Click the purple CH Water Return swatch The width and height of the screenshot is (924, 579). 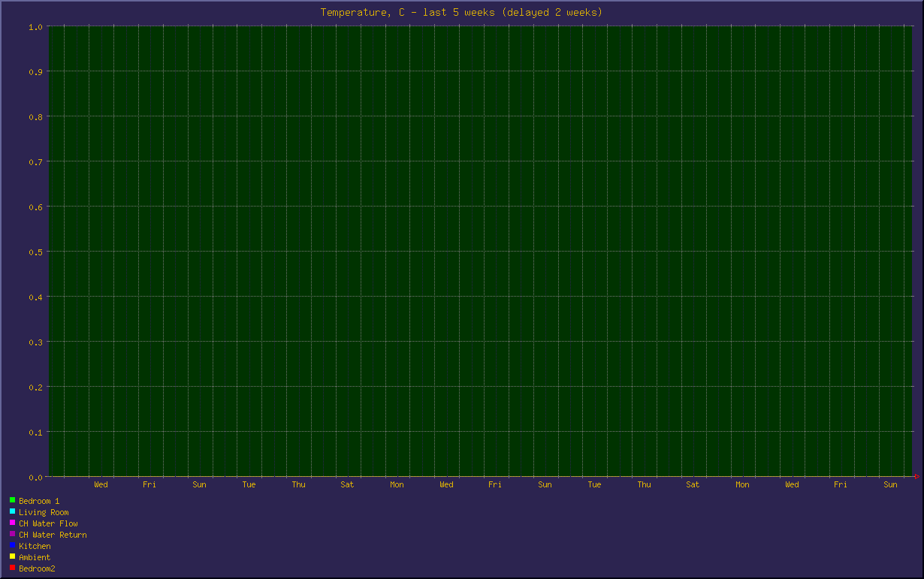pos(12,534)
